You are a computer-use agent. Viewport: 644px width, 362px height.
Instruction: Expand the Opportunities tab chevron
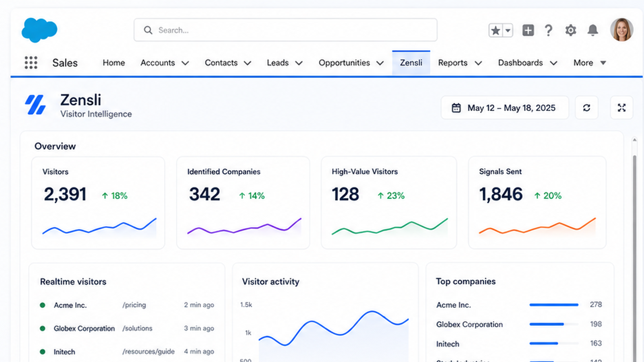[380, 63]
